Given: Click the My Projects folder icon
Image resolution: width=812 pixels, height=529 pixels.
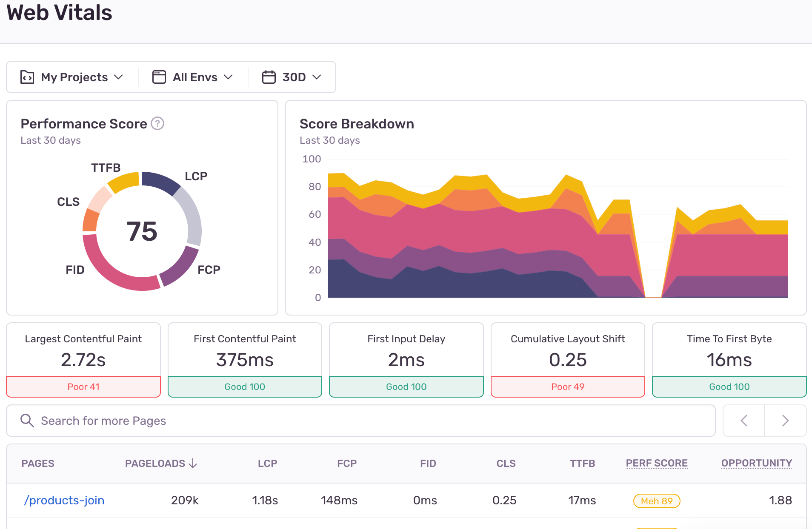Looking at the screenshot, I should click(x=27, y=77).
